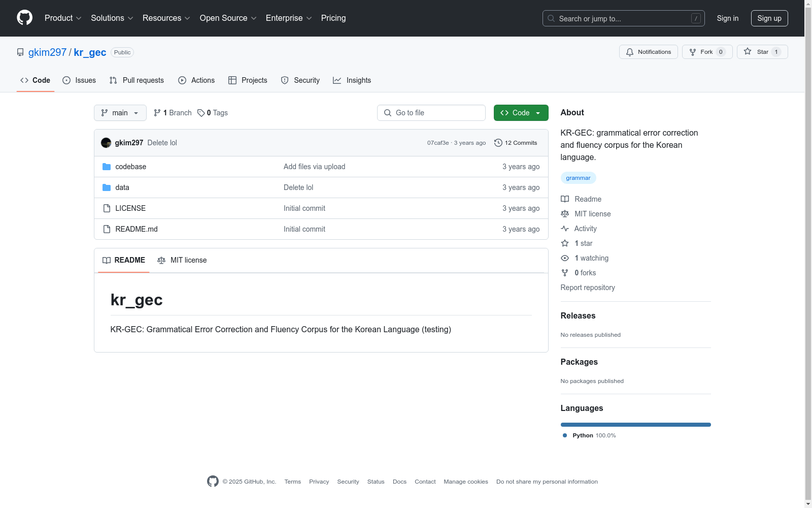
Task: Expand the Product menu
Action: pyautogui.click(x=63, y=18)
